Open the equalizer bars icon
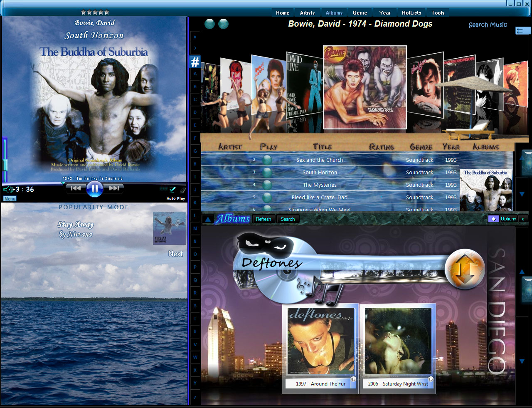Viewport: 532px width, 408px height. tap(163, 188)
